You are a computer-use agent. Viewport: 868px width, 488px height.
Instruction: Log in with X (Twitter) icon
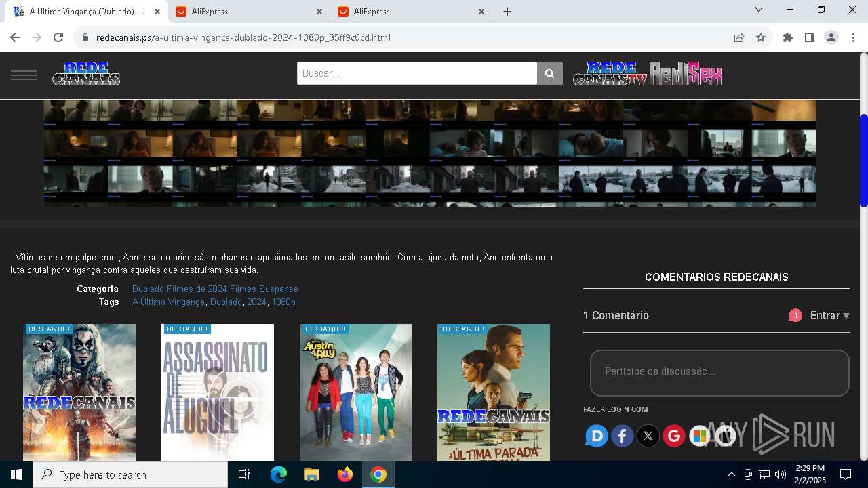(648, 435)
